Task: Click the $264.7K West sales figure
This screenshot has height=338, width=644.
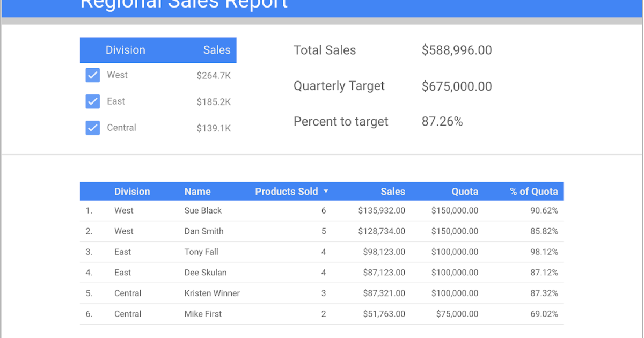Action: coord(214,75)
